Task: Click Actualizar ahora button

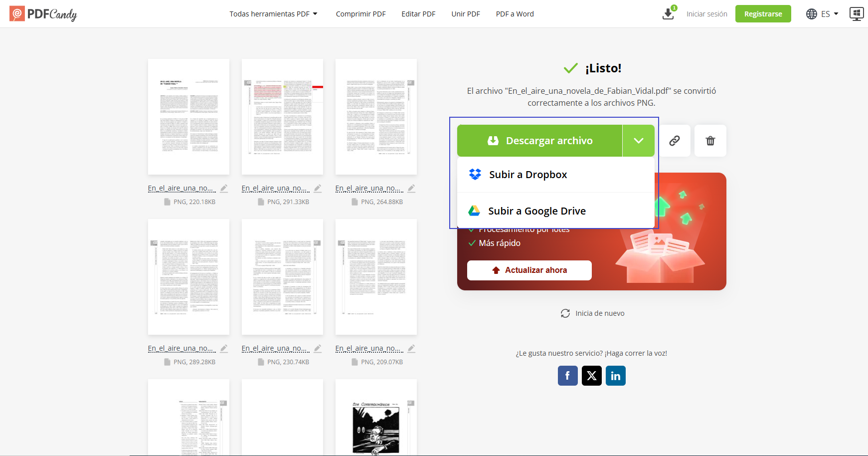Action: (529, 270)
